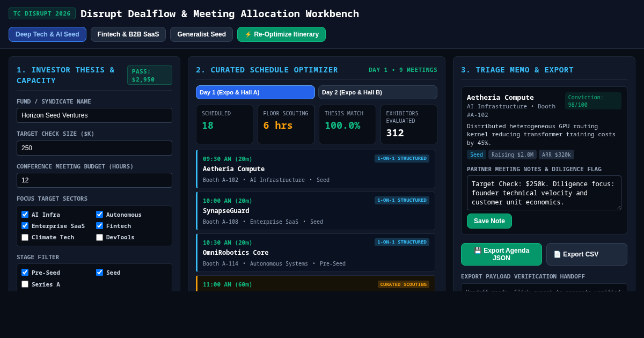Edit the partner meeting notes textarea

click(x=544, y=193)
